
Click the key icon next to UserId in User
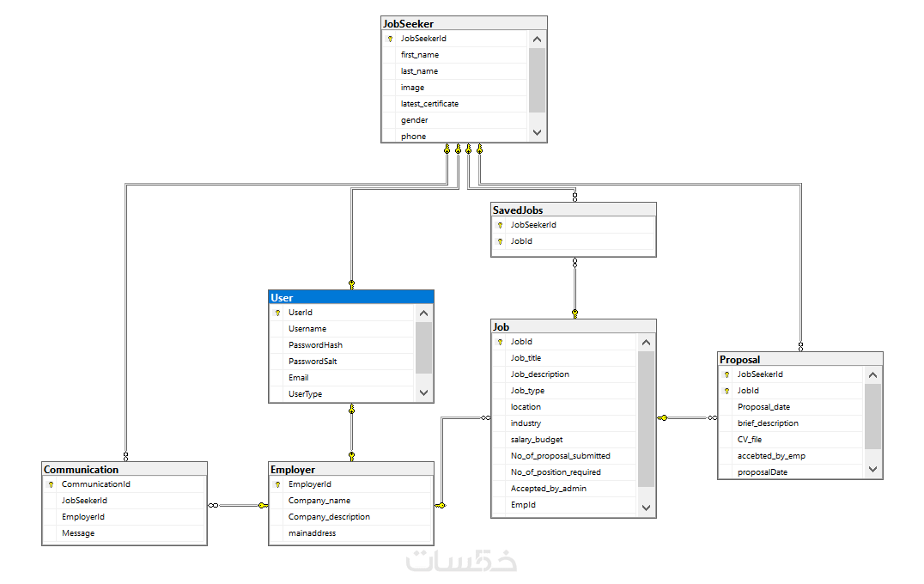tap(277, 313)
